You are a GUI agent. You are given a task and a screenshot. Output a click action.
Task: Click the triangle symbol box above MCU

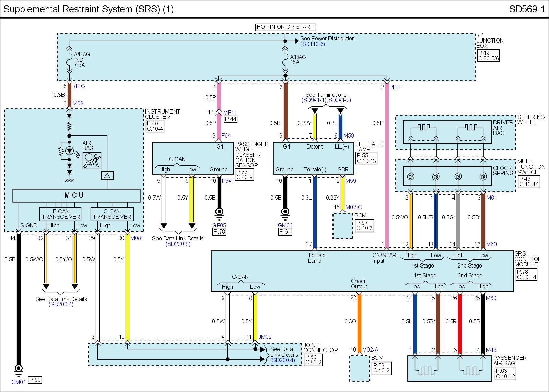tap(107, 176)
